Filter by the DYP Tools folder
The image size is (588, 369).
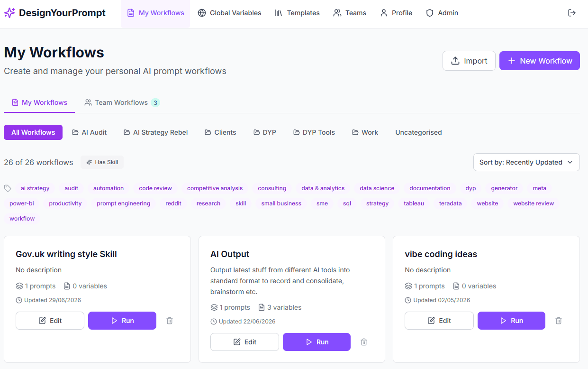click(314, 132)
